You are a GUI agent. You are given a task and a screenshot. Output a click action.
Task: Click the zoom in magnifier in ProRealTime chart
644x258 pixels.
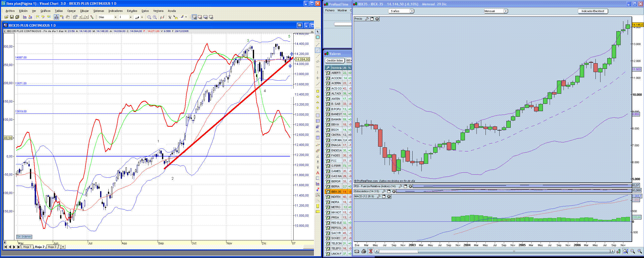tap(640, 251)
